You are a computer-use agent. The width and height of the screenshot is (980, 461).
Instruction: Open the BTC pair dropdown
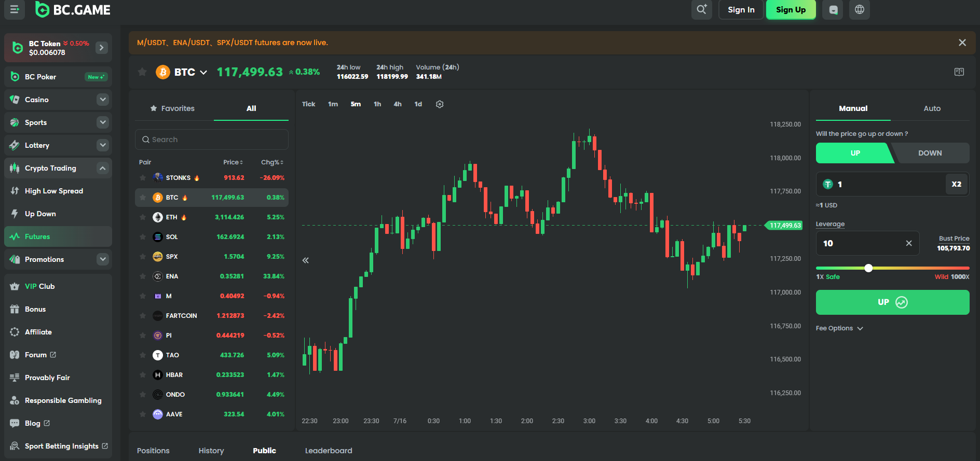click(203, 72)
